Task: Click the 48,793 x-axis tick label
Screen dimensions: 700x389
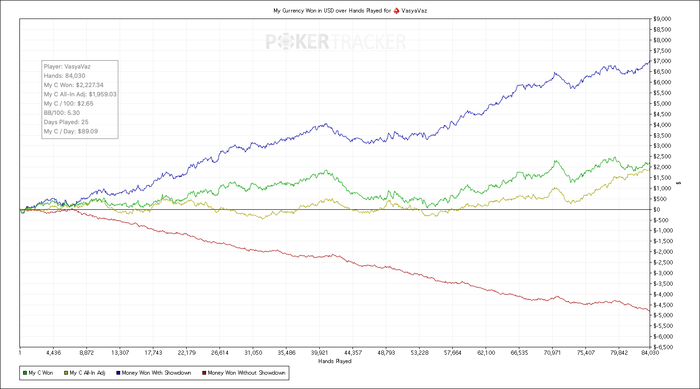Action: pos(386,353)
